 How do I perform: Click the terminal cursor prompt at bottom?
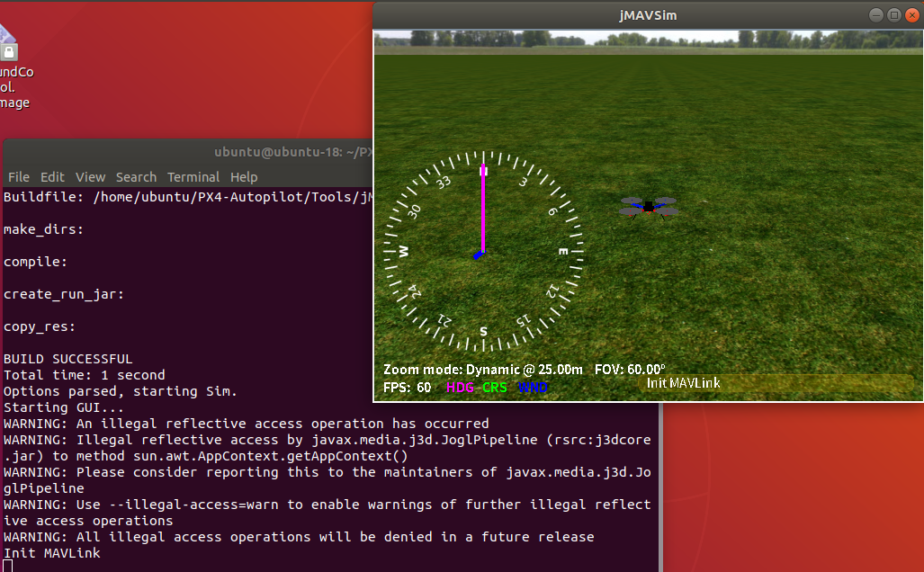(x=8, y=566)
